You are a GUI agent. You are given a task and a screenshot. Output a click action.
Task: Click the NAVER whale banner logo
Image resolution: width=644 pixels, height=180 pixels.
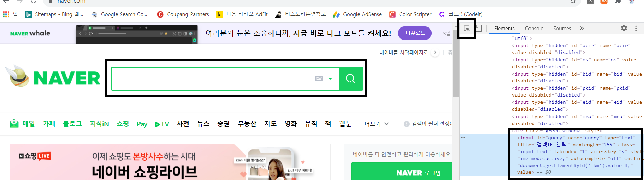(30, 33)
